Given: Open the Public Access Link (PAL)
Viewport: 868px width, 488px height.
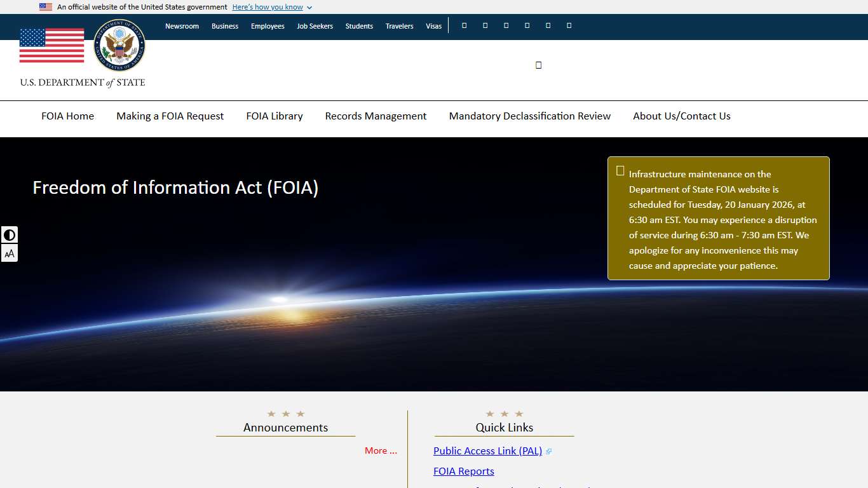Looking at the screenshot, I should [487, 451].
